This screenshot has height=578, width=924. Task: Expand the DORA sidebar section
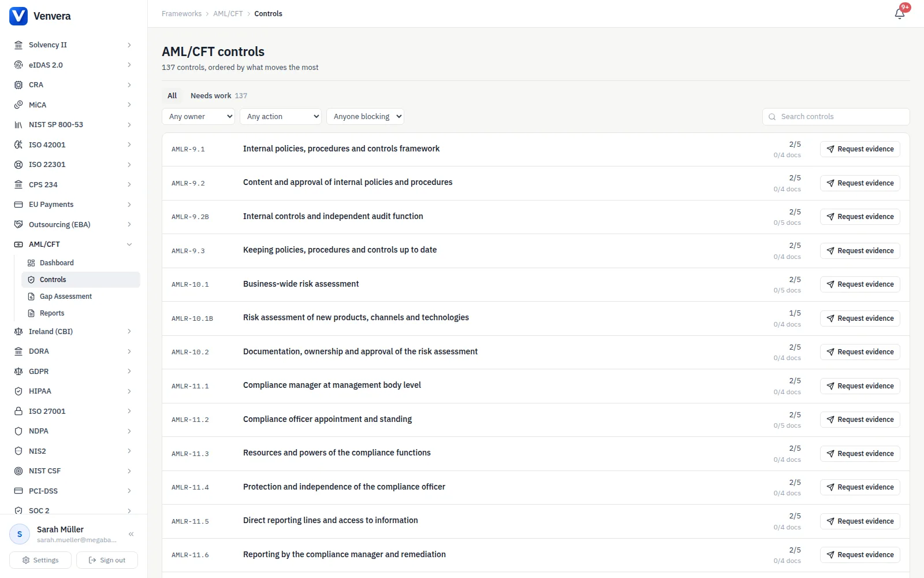(x=129, y=351)
